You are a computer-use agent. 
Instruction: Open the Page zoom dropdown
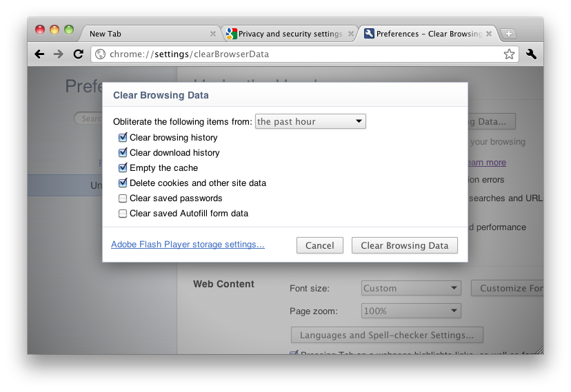(411, 311)
